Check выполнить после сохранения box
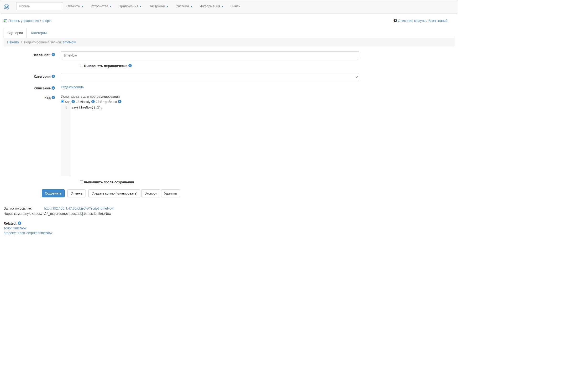 [x=81, y=182]
